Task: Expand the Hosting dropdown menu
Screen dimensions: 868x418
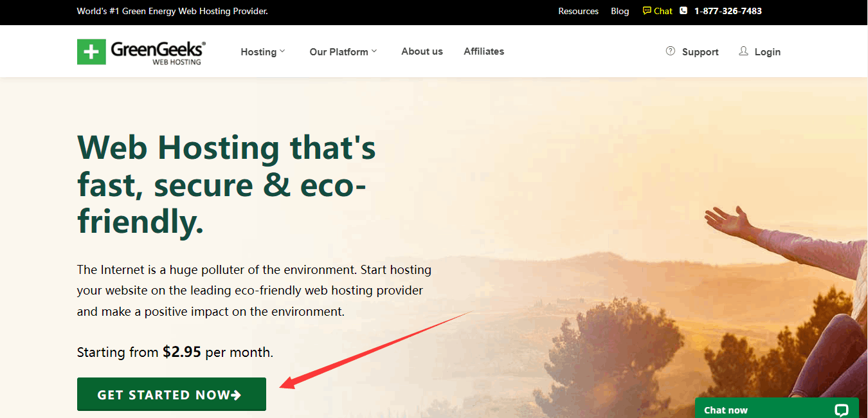Action: click(x=260, y=51)
